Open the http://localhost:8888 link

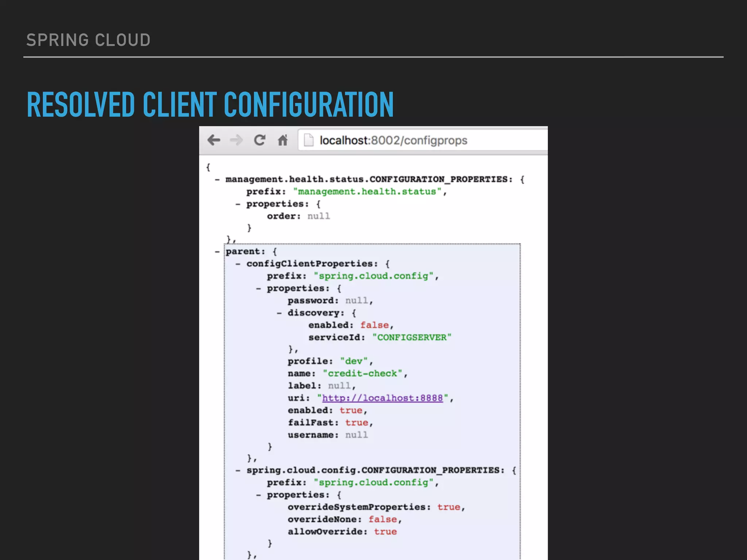pos(382,398)
